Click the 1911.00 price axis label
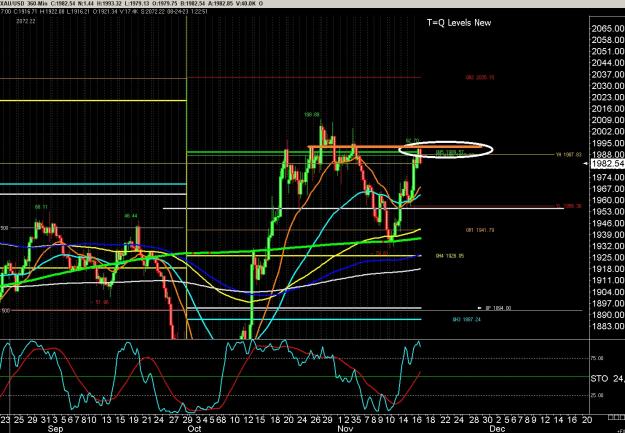 [608, 281]
